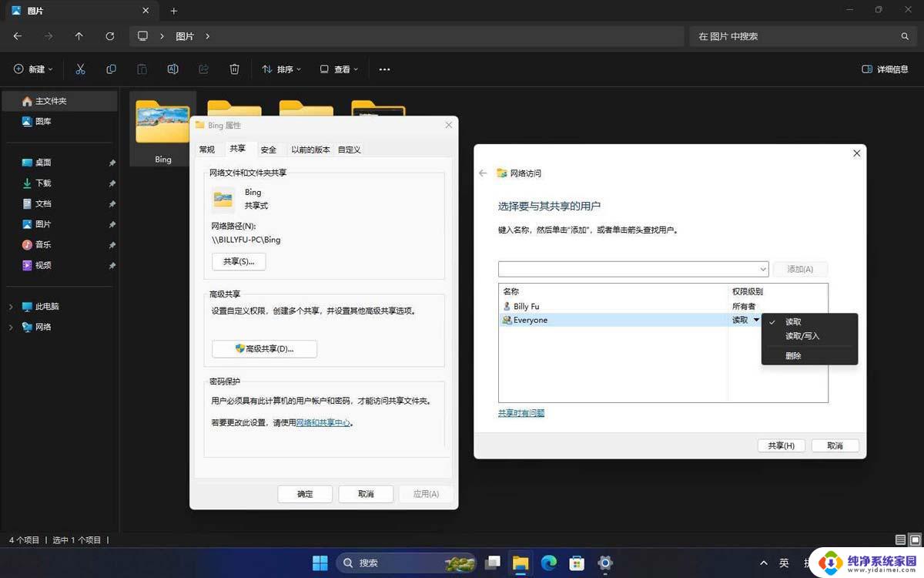This screenshot has height=578, width=924.
Task: Go up one folder with Up arrow
Action: click(x=79, y=36)
